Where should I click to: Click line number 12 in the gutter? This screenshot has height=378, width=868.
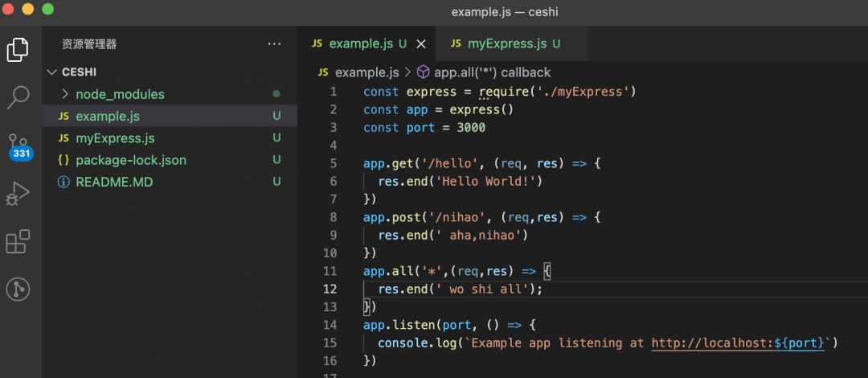click(330, 289)
